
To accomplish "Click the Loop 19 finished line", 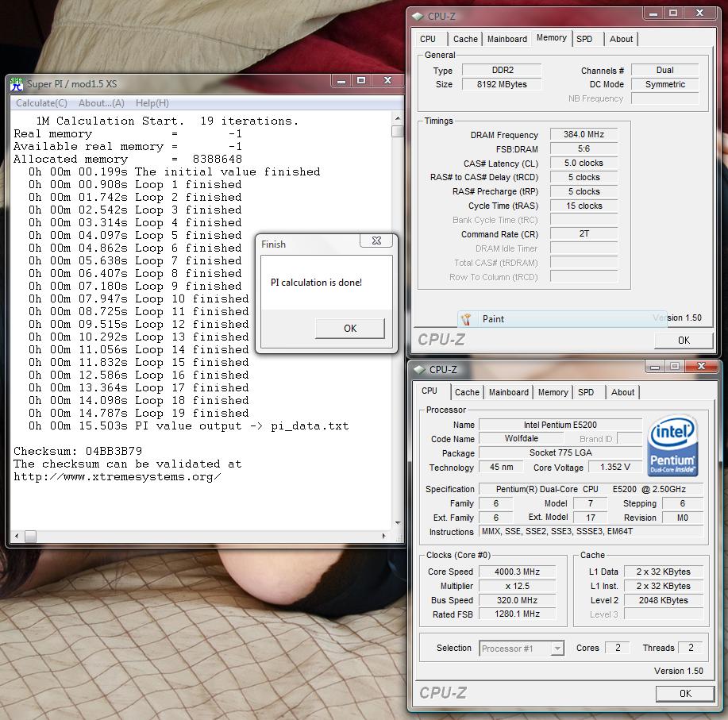I will point(138,413).
